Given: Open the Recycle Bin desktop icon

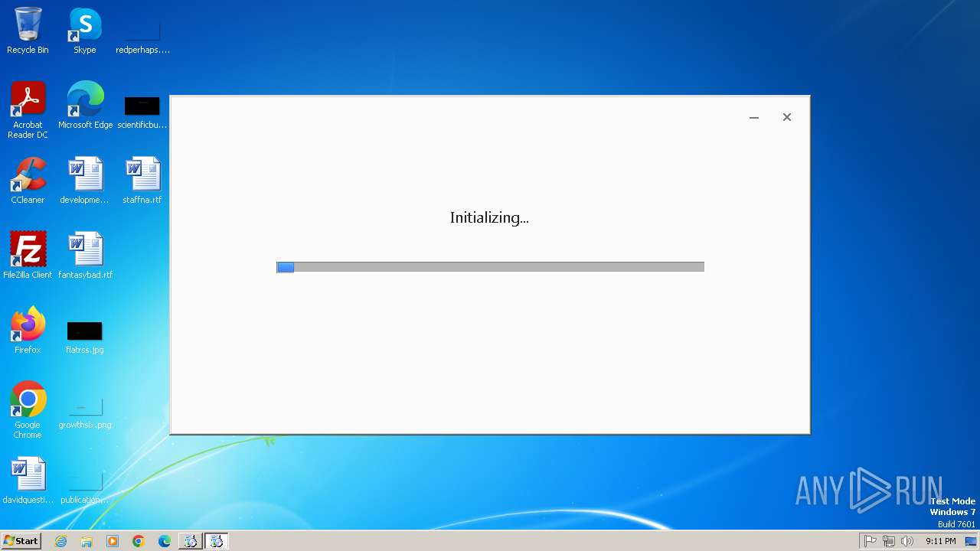Looking at the screenshot, I should click(28, 31).
